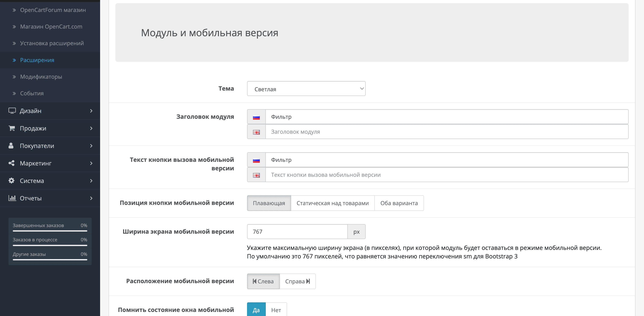
Task: Open the active Расширения menu item
Action: click(x=37, y=60)
